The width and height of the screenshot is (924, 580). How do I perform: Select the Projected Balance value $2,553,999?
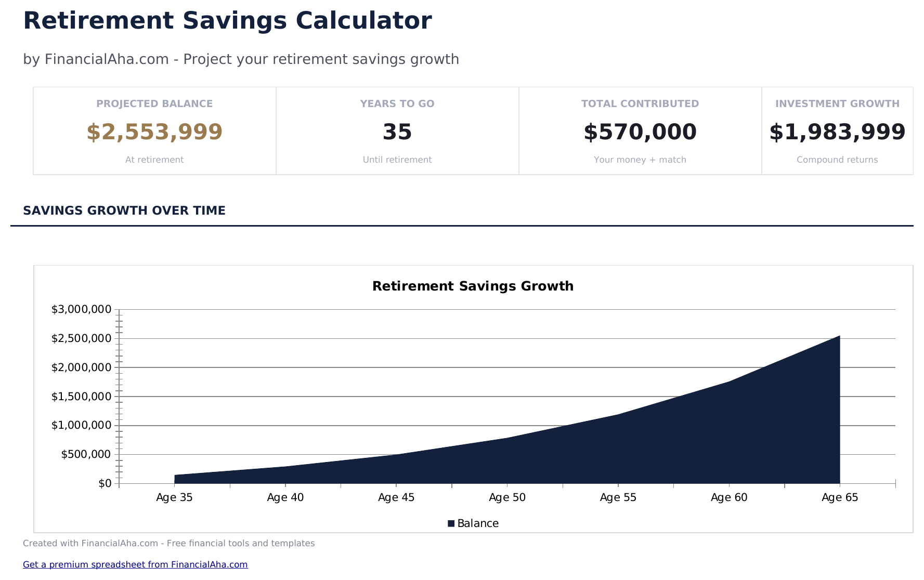click(x=154, y=132)
